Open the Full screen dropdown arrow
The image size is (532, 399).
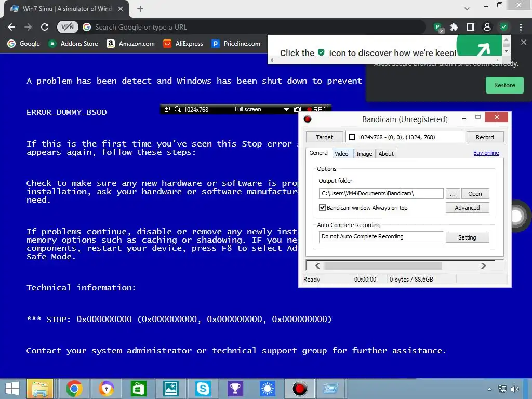[286, 109]
